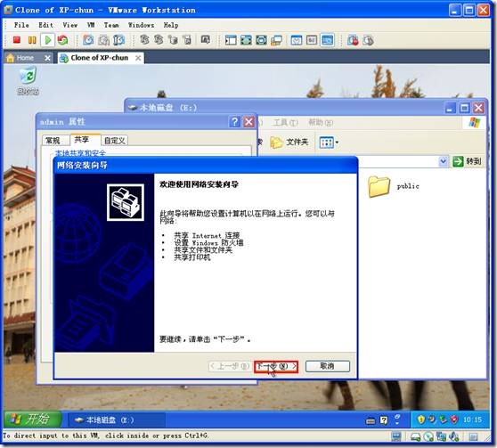Open the 工具 menu in Explorer window

point(286,123)
